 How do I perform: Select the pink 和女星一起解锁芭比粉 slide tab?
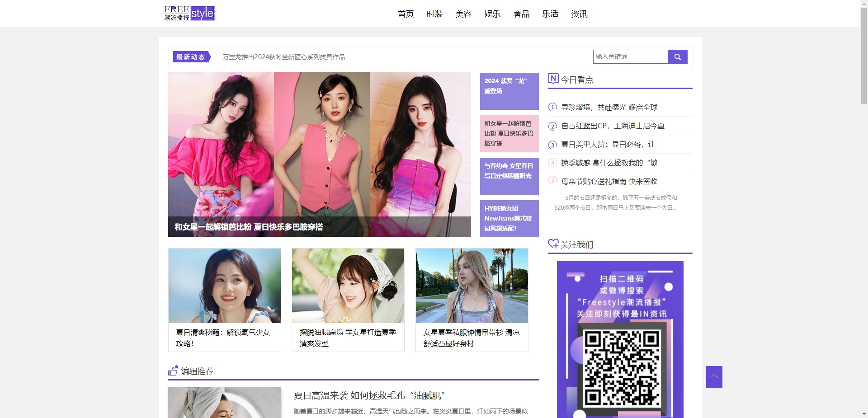509,133
